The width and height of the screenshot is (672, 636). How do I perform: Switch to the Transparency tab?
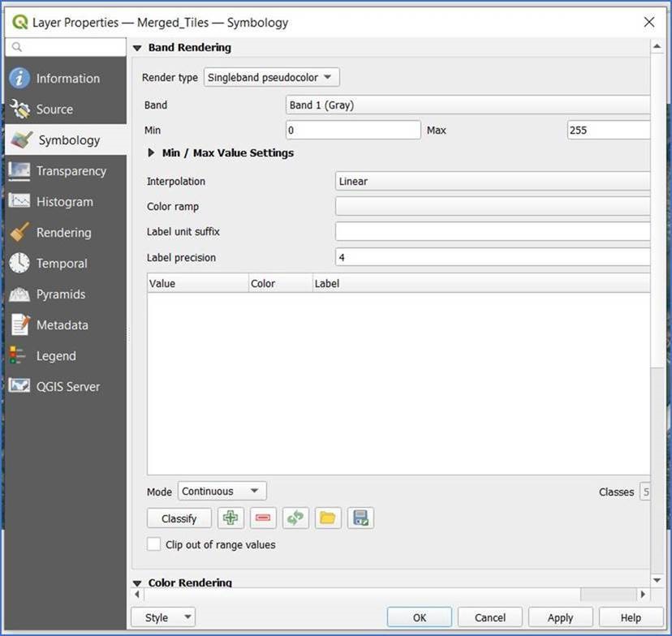(x=66, y=171)
